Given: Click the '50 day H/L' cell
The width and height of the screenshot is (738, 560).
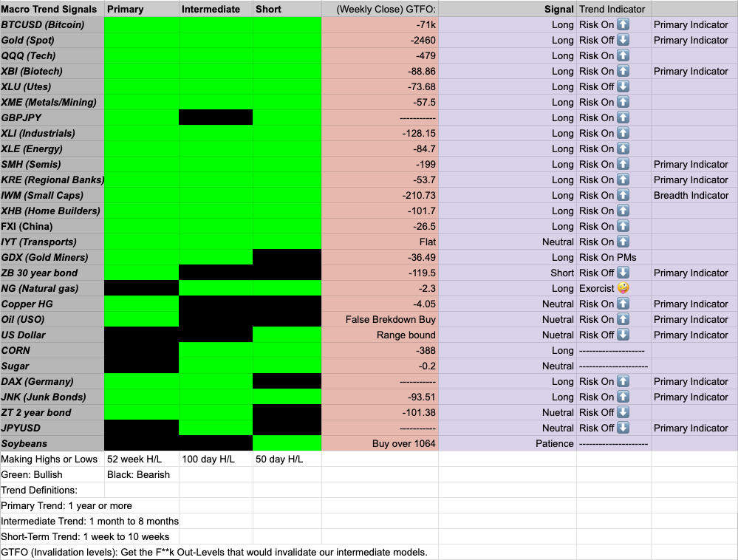Looking at the screenshot, I should [287, 460].
